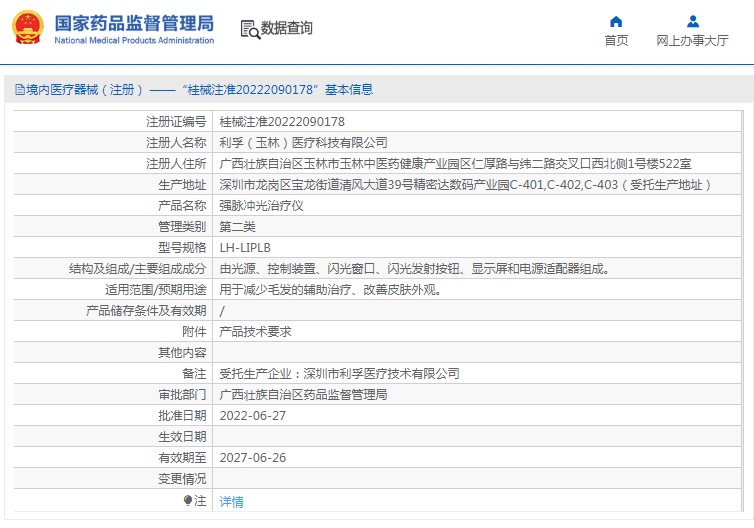Click structure description 由光源、控制装置 cell

415,269
